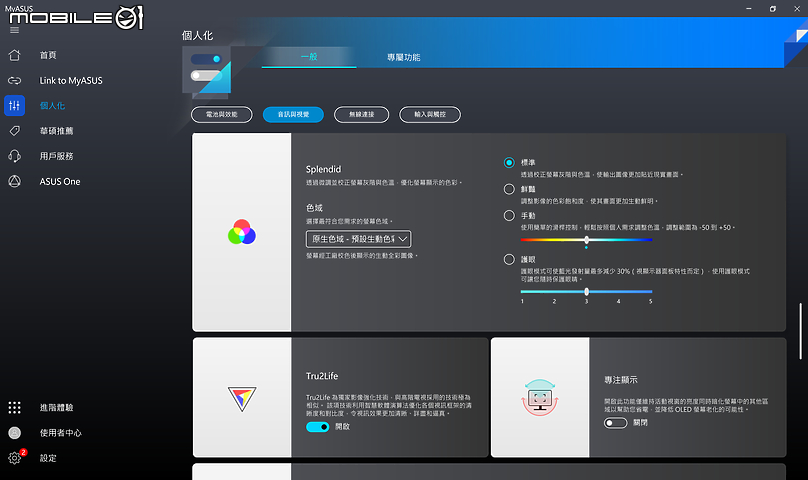The image size is (808, 480).
Task: Click the red notification badge on 設定
Action: 23,452
